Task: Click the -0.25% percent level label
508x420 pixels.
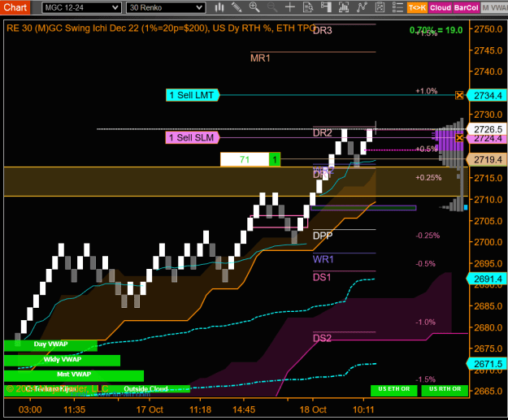Action: (428, 236)
